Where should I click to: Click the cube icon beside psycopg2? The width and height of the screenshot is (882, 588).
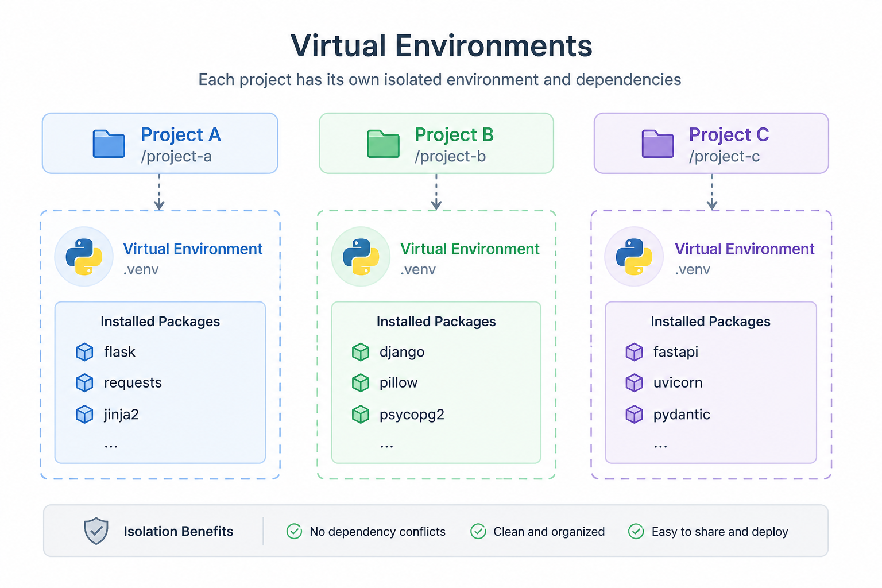(x=361, y=414)
